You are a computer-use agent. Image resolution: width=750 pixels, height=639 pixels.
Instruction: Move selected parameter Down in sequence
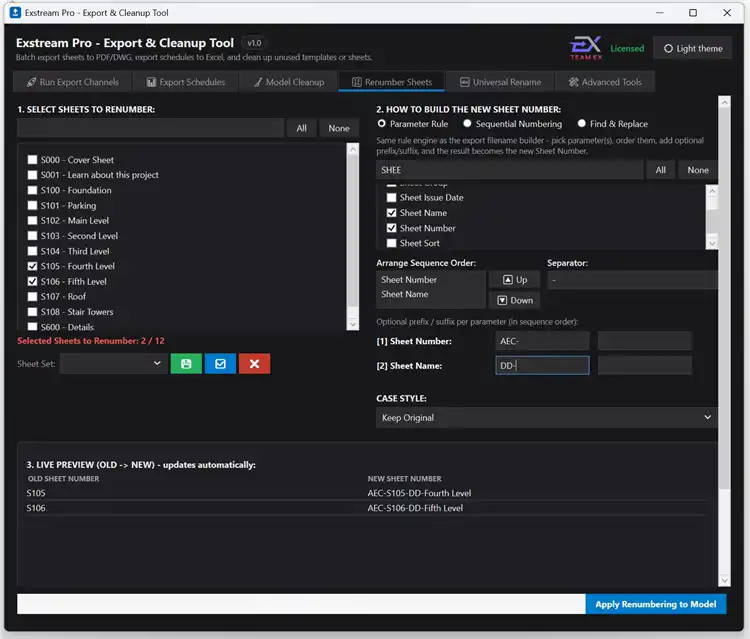pos(515,300)
